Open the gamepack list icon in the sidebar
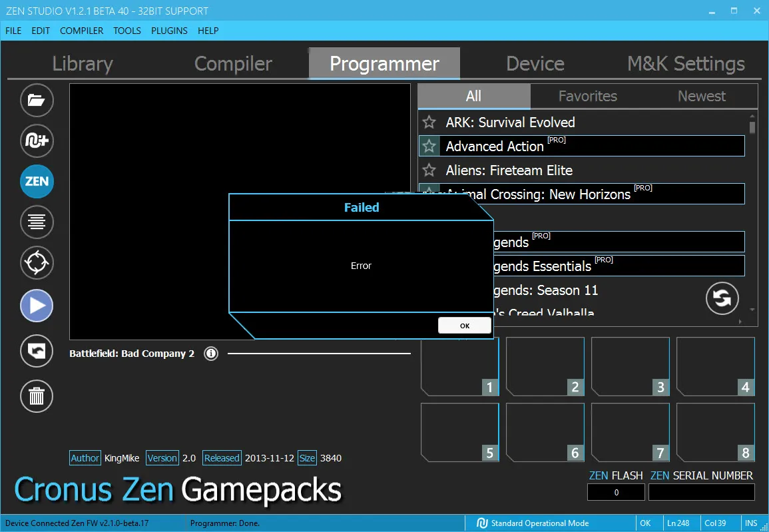769x532 pixels. point(37,222)
